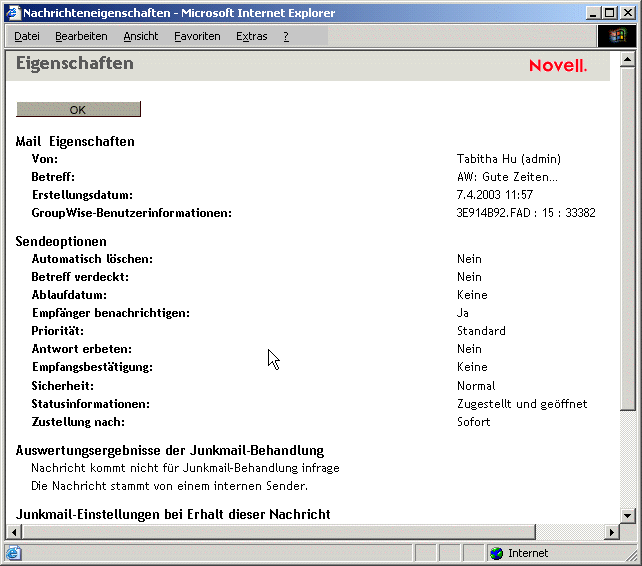Open the Datei menu

click(27, 36)
